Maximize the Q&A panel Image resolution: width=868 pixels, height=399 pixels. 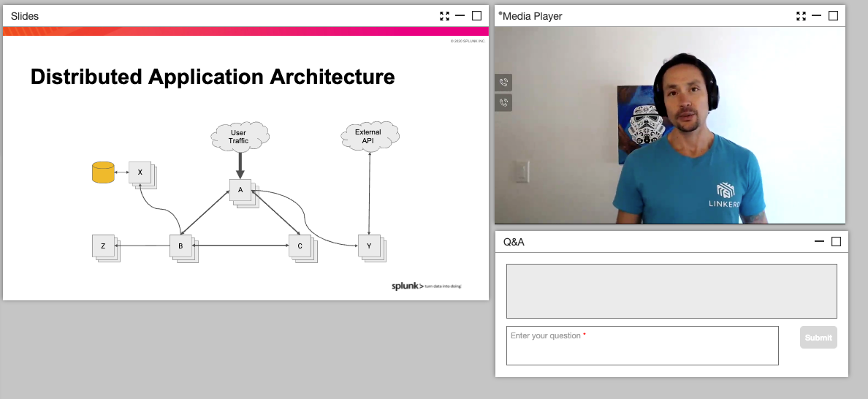point(837,242)
